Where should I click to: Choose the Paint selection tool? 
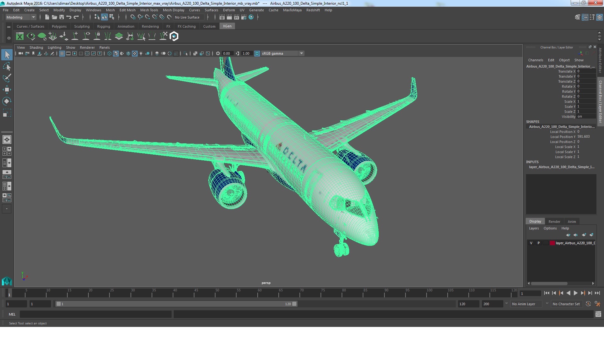tap(7, 78)
